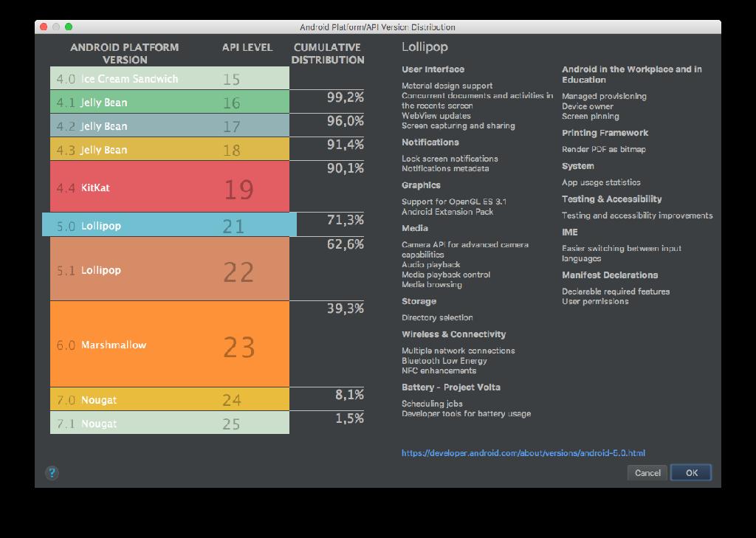Click the Lollipop title in details pane
Viewport: 756px width, 538px height.
(x=425, y=47)
